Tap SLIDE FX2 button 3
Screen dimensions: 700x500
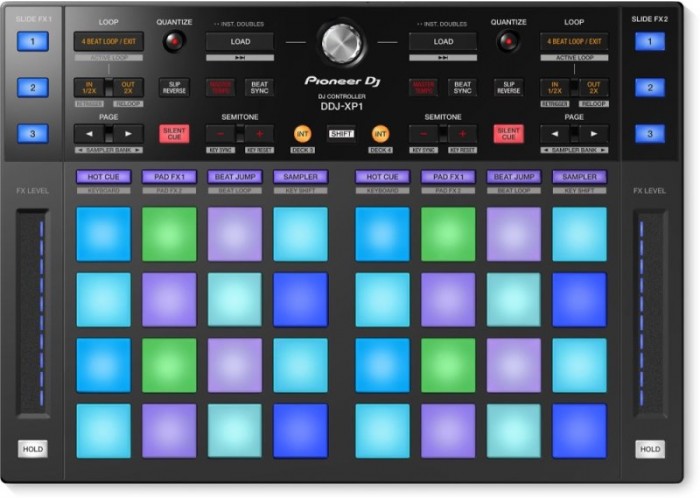(650, 133)
